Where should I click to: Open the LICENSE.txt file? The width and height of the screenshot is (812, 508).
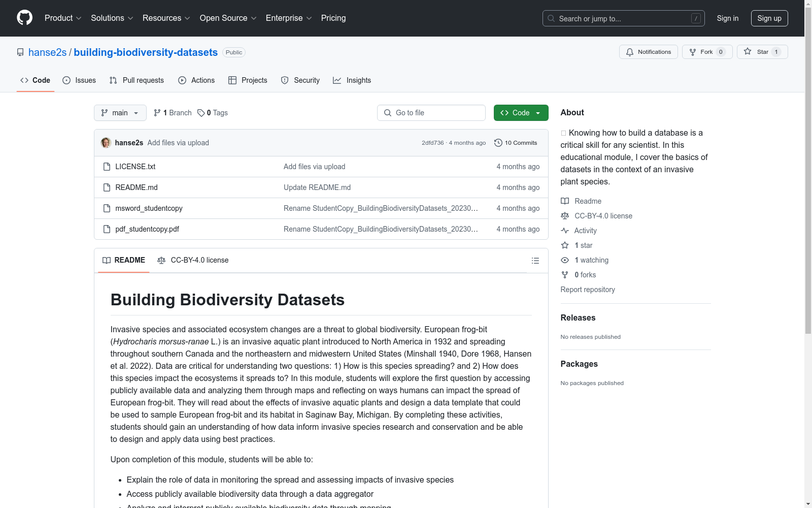135,167
